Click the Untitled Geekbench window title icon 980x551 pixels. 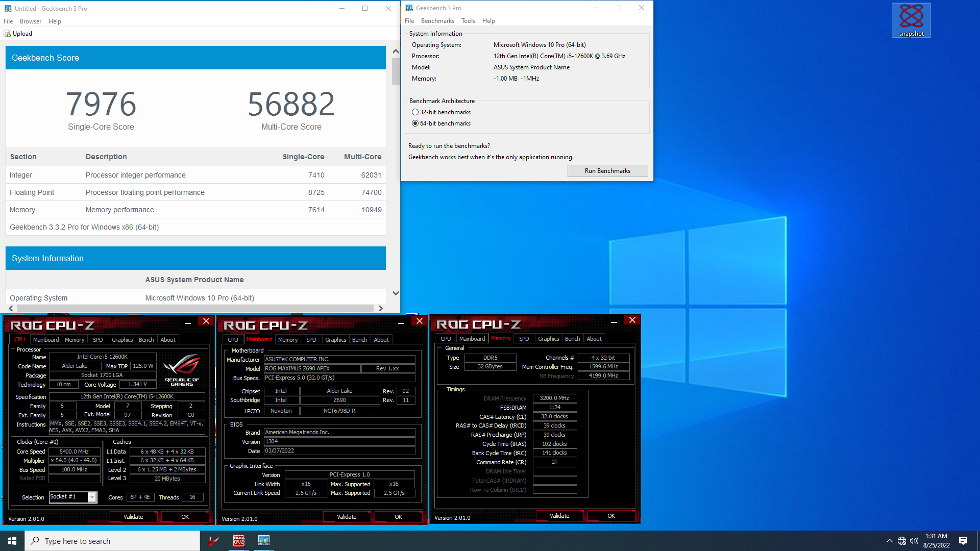point(8,8)
